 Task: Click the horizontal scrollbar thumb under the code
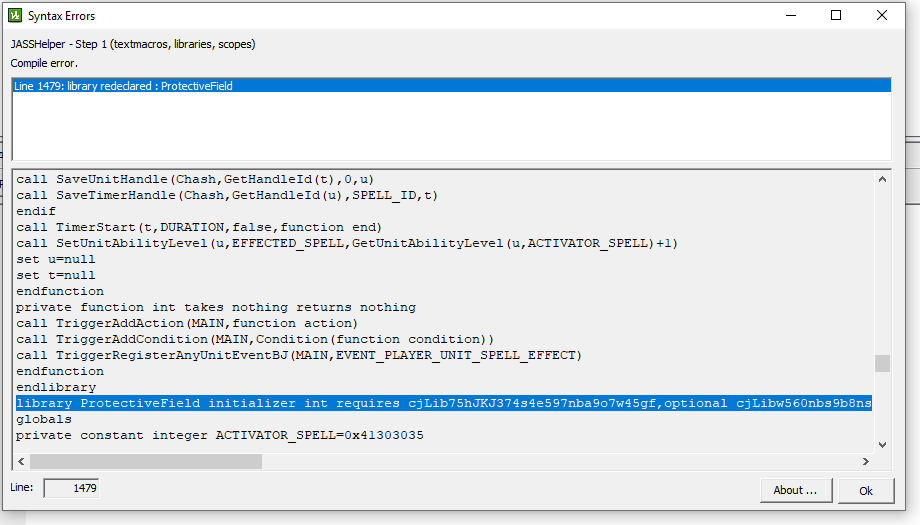(145, 462)
